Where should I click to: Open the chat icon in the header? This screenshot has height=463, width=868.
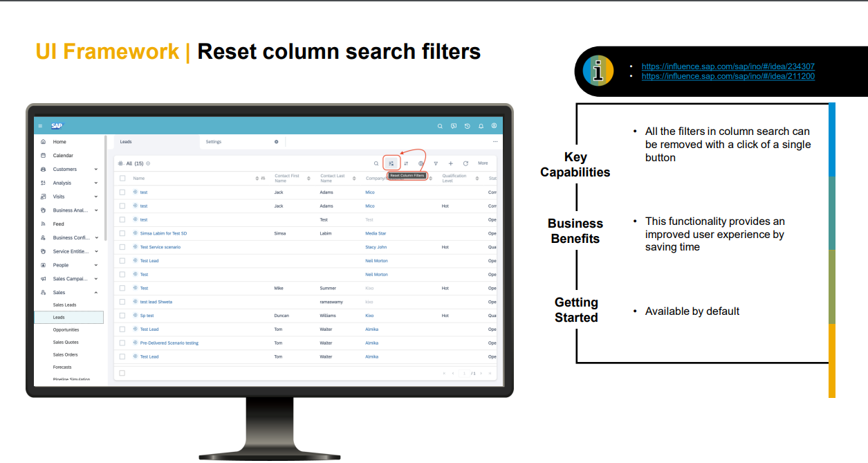point(454,126)
